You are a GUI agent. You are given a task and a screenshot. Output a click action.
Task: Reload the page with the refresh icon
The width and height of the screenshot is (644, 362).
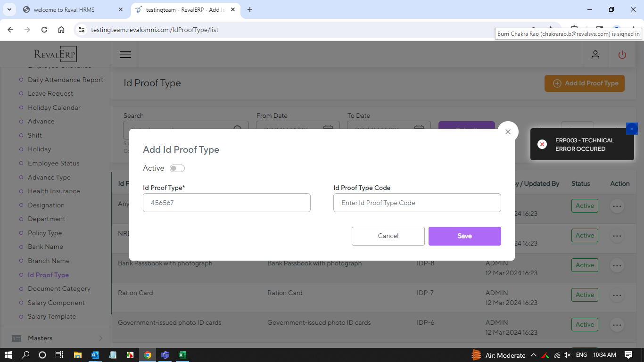[44, 30]
